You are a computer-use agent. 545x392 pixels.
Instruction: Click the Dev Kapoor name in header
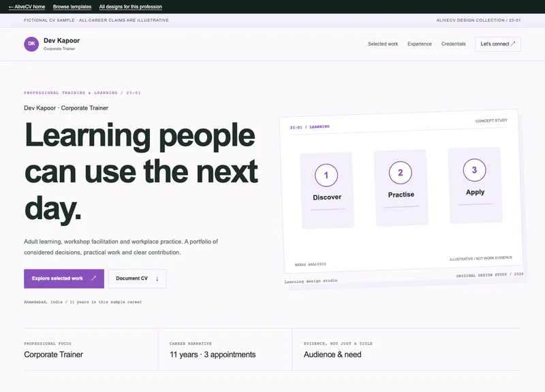[x=61, y=41]
